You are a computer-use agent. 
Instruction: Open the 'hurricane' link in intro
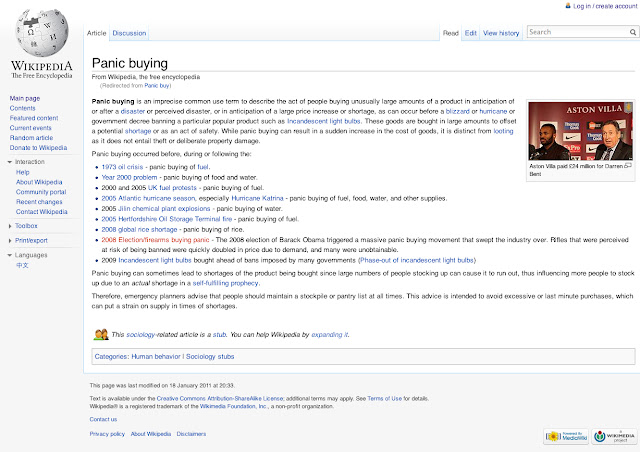[493, 111]
